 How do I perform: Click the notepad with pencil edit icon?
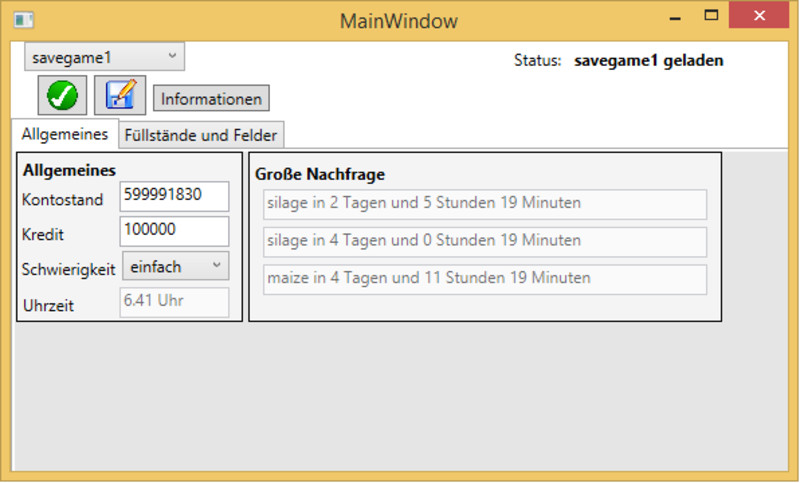point(120,95)
